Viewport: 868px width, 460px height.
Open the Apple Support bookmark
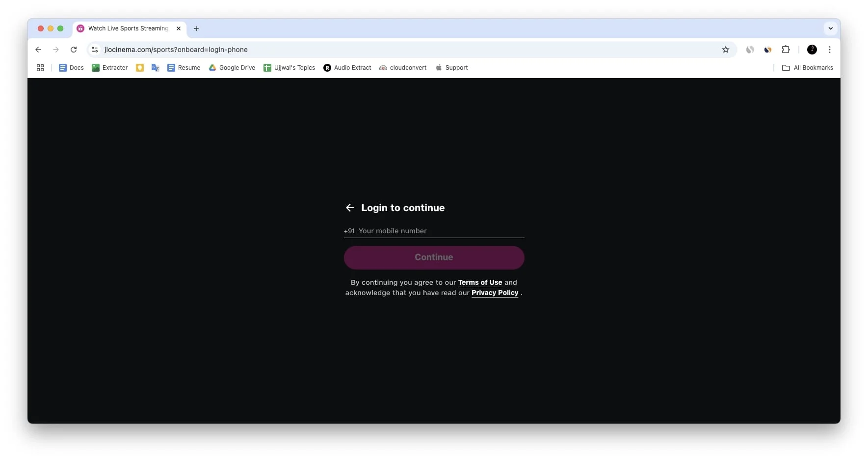(x=452, y=68)
